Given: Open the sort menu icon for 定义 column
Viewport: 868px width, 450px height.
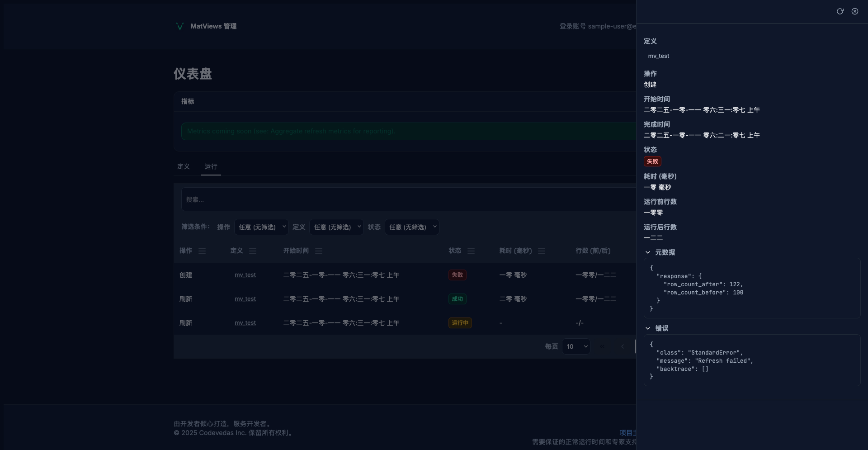Looking at the screenshot, I should point(253,251).
